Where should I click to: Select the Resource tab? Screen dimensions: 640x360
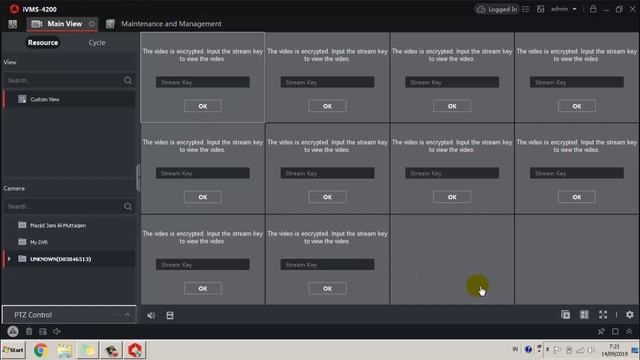pyautogui.click(x=43, y=42)
